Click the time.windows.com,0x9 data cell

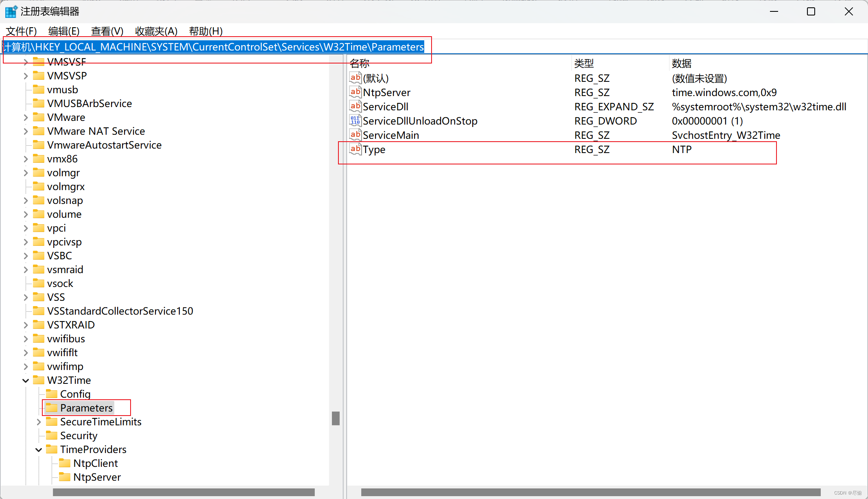pos(724,92)
